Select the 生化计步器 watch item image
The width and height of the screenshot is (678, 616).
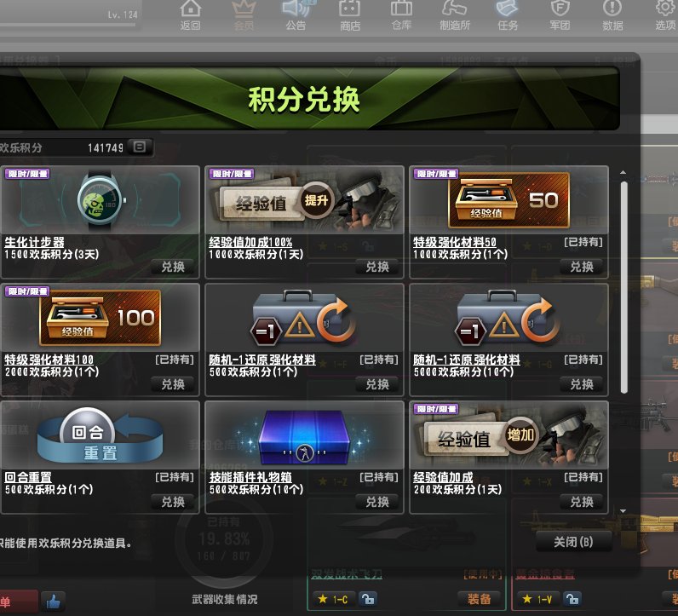(101, 200)
